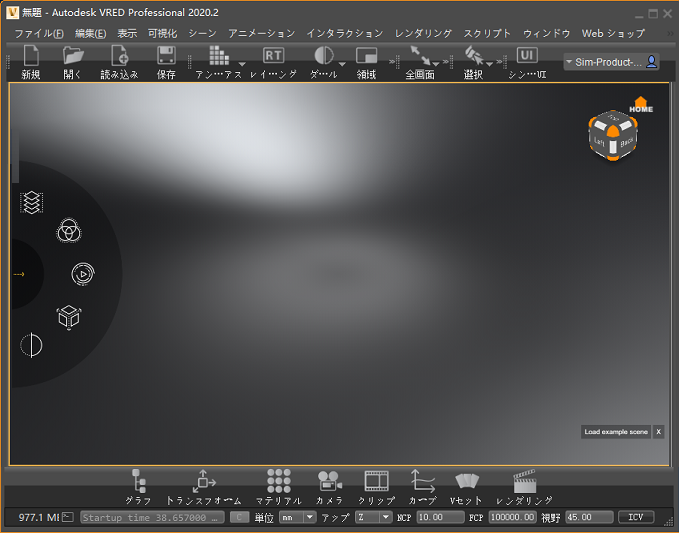Image resolution: width=679 pixels, height=533 pixels.
Task: Dismiss the Load example scene prompt
Action: (x=658, y=432)
